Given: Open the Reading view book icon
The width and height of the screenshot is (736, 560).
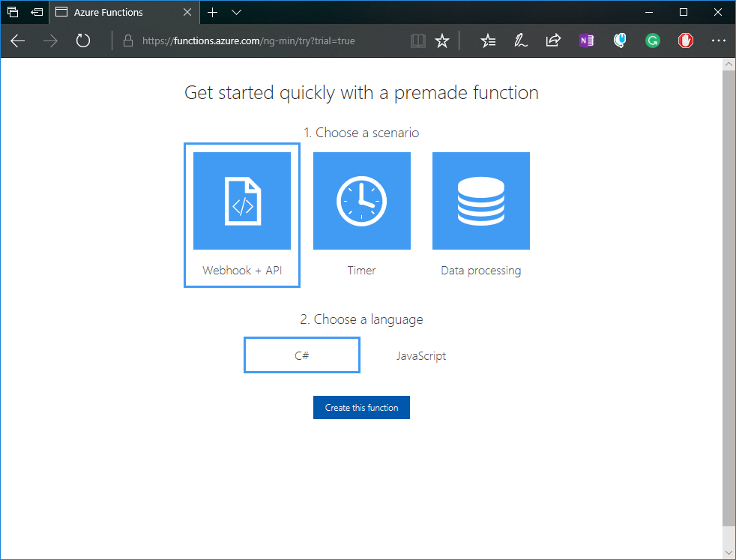Looking at the screenshot, I should 417,41.
